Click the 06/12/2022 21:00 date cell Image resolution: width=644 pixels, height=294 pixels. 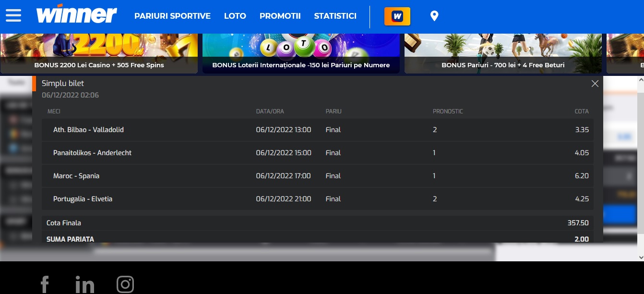[x=284, y=199]
